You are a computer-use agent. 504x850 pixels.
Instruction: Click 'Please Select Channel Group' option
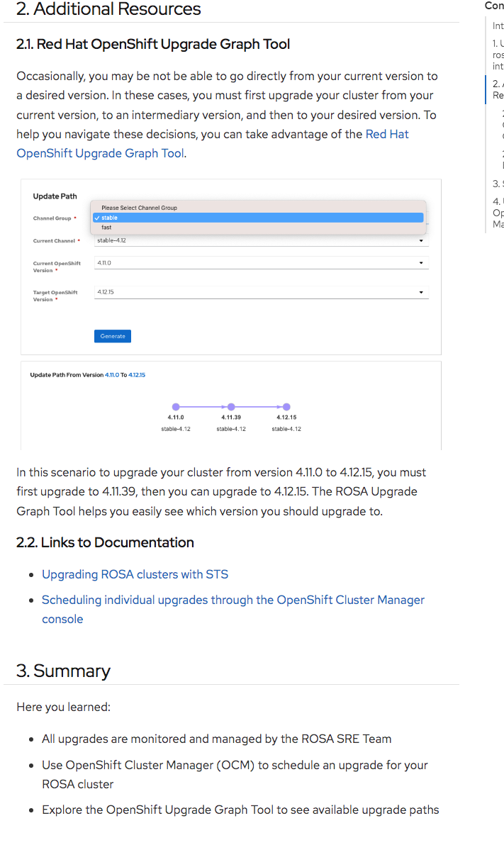(258, 208)
